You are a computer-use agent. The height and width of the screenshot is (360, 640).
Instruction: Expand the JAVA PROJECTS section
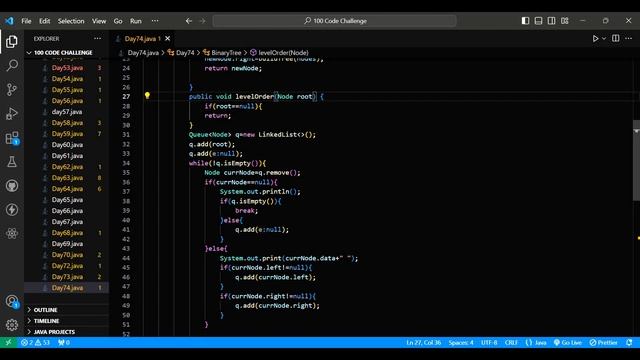pos(54,332)
